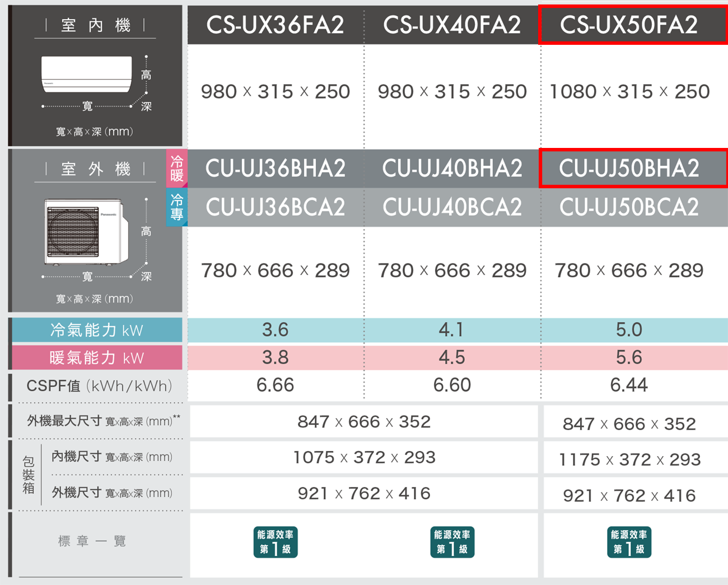Click the CU-UJ36BCA2 cooling-only model

[275, 207]
